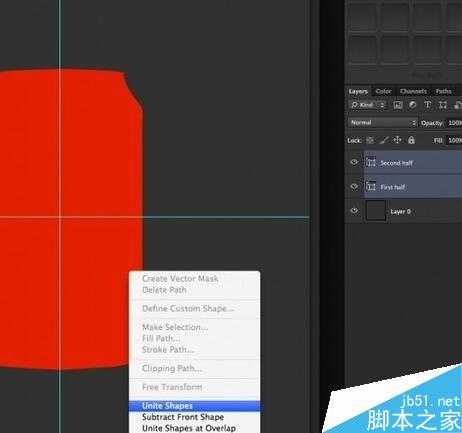Hide the First half layer
This screenshot has height=433, width=462.
[354, 187]
